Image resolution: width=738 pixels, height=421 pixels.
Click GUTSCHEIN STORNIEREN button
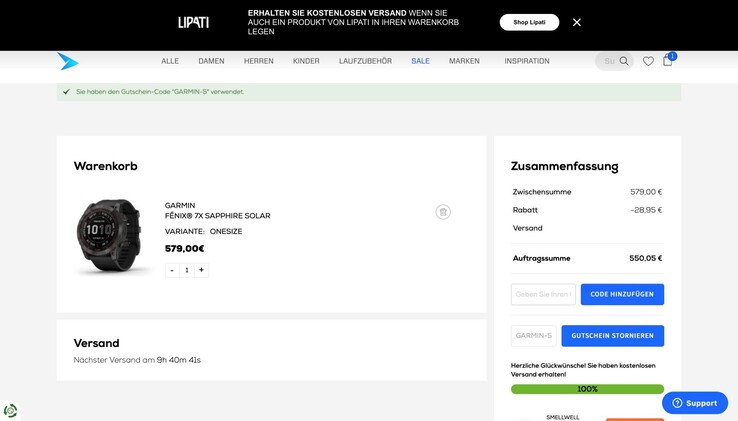612,336
